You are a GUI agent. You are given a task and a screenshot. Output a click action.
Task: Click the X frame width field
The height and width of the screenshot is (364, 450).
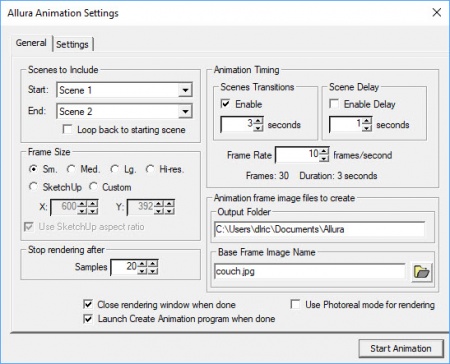(x=64, y=207)
